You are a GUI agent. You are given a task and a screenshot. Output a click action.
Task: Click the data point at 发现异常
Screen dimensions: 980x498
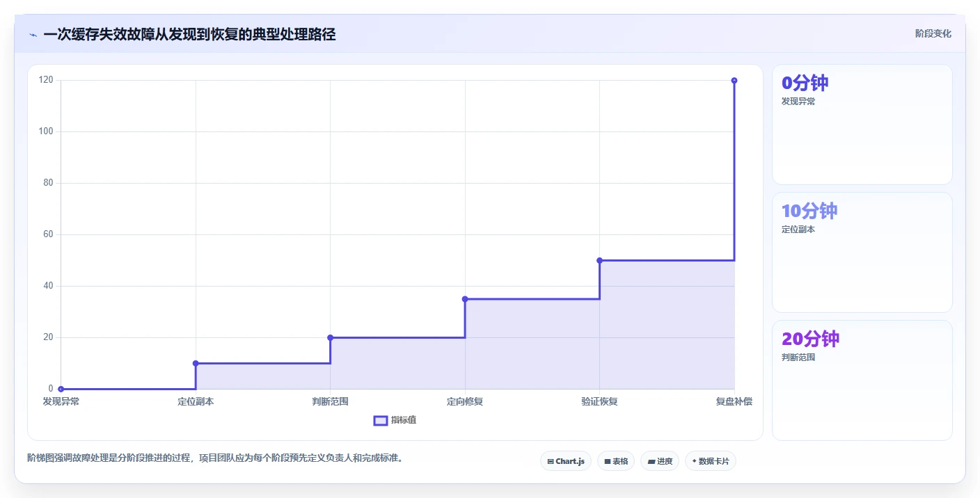[x=61, y=389]
